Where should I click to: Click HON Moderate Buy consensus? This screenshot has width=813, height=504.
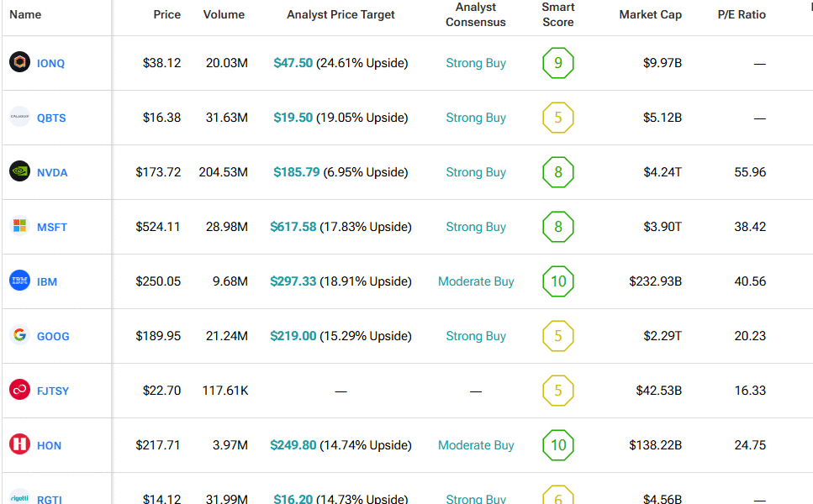coord(476,445)
